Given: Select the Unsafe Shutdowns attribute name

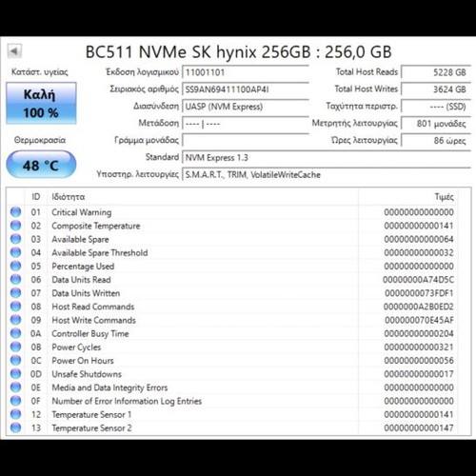Looking at the screenshot, I should [87, 374].
